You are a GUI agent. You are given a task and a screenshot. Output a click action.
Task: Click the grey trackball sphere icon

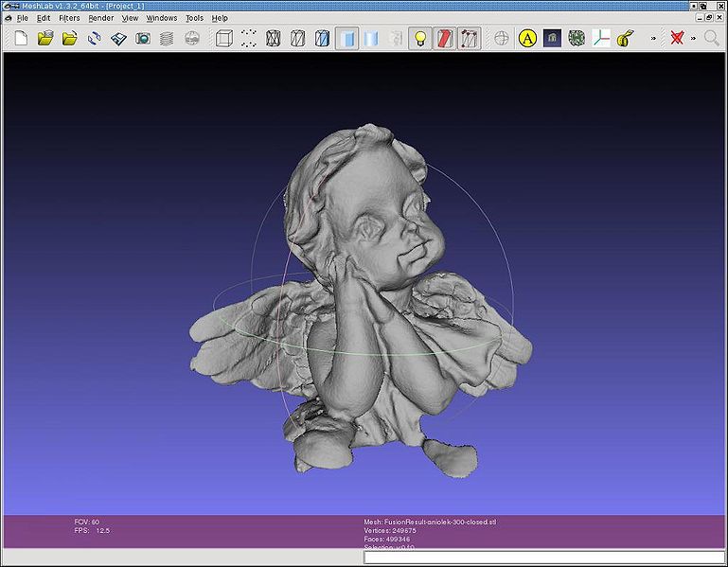pyautogui.click(x=502, y=39)
